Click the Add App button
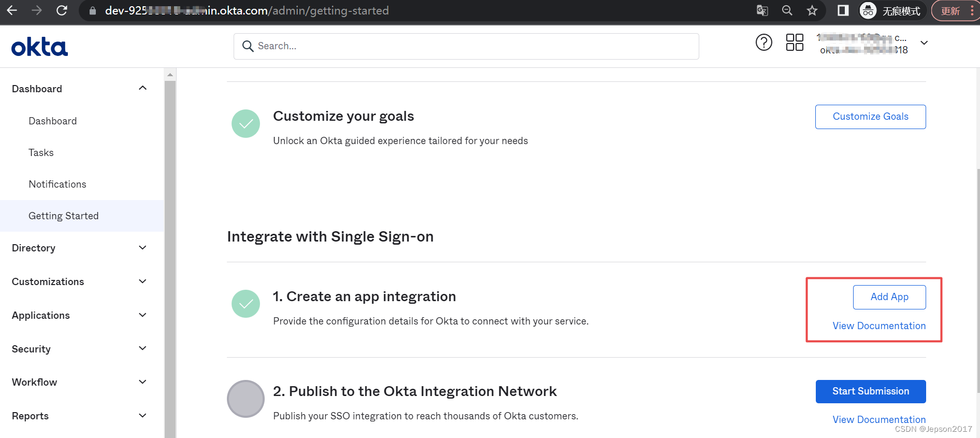The height and width of the screenshot is (438, 980). coord(889,297)
